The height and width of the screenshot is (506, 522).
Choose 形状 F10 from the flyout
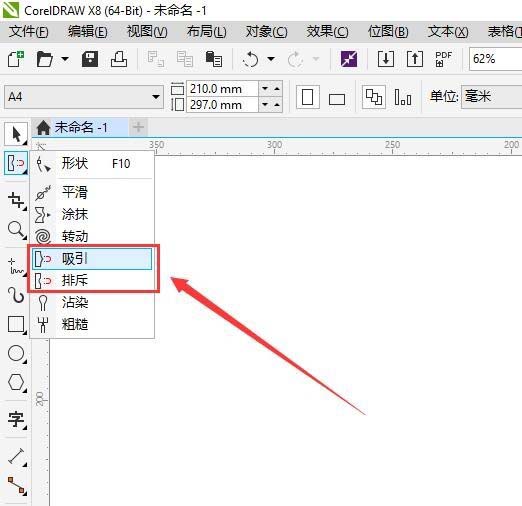(92, 164)
